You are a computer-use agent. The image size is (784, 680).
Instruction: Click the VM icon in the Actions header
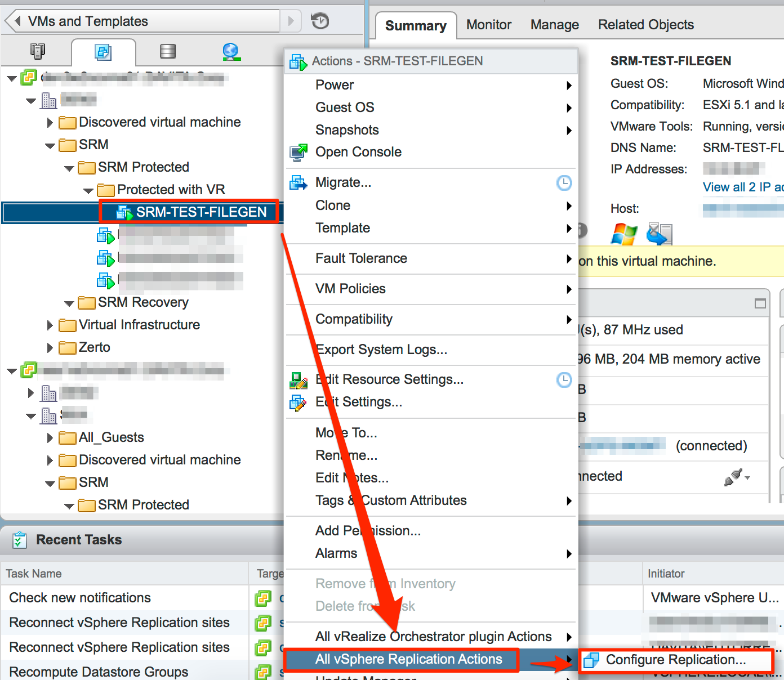tap(298, 61)
